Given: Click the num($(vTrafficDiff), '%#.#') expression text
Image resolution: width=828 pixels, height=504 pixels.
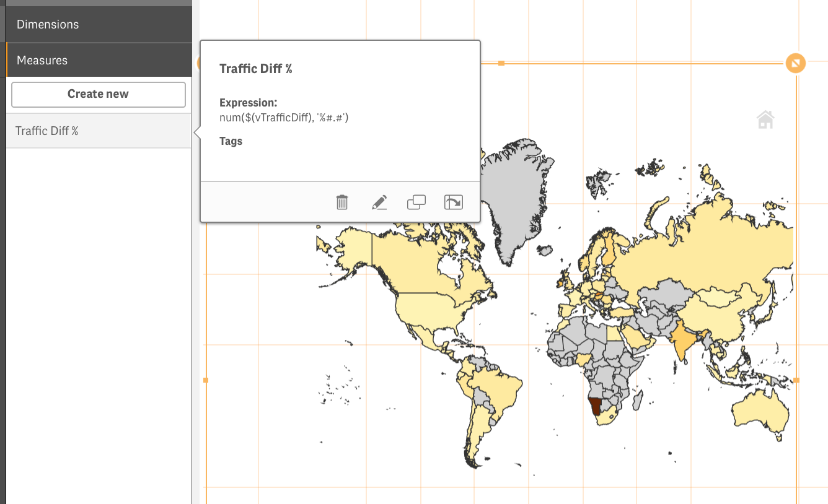Looking at the screenshot, I should pyautogui.click(x=284, y=117).
